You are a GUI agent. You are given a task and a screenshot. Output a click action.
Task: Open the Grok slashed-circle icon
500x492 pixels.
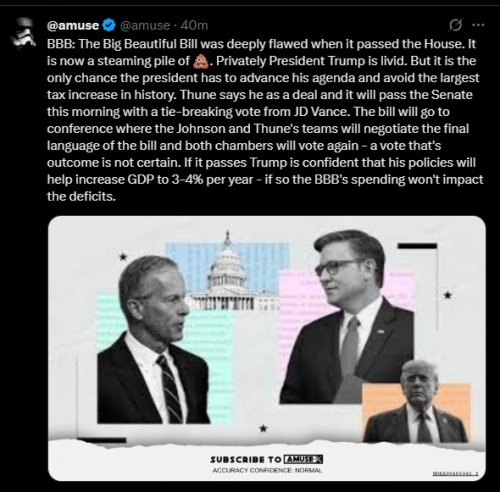coord(455,25)
